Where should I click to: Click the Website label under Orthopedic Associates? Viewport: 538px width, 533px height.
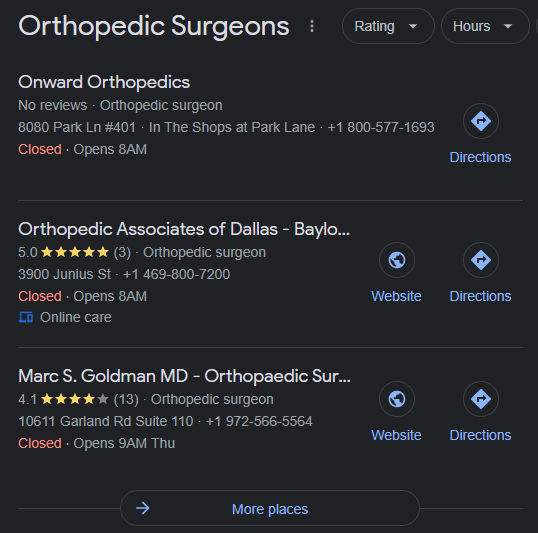[396, 296]
